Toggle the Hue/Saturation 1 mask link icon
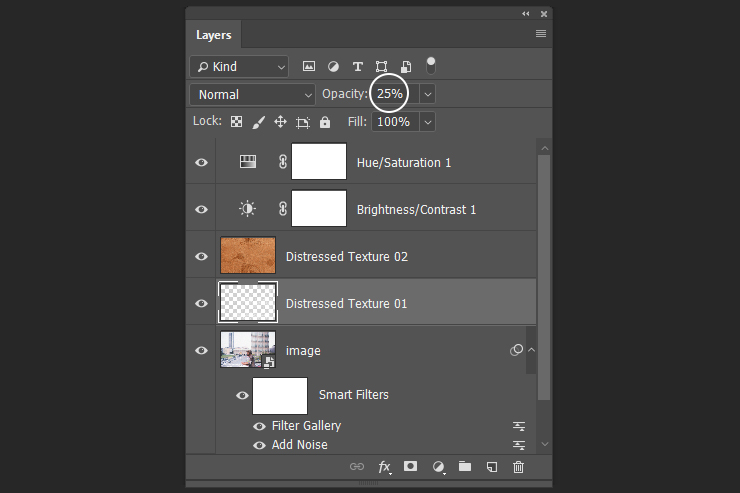This screenshot has width=740, height=493. (x=283, y=162)
